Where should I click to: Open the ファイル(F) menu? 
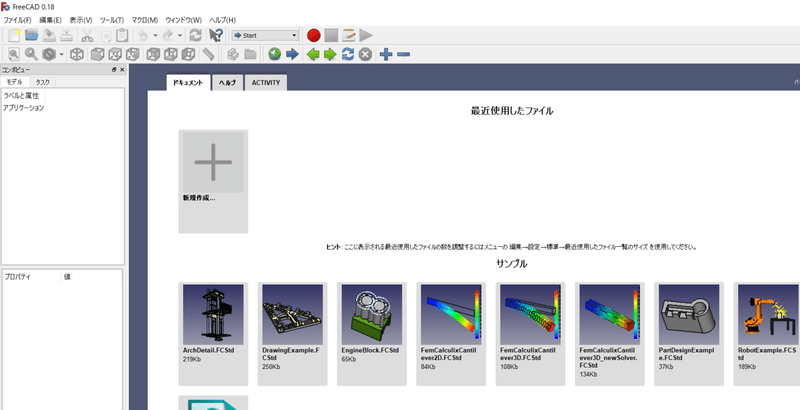click(18, 20)
